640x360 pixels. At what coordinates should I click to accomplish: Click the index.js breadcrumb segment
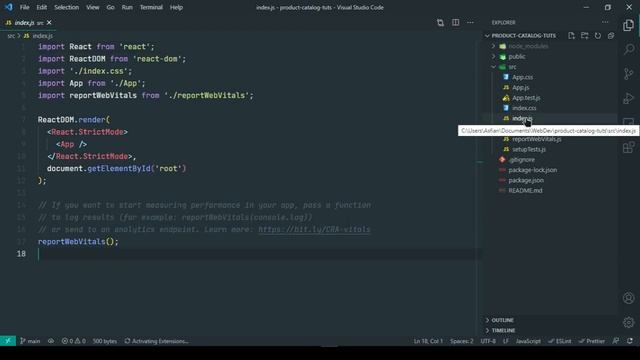42,36
